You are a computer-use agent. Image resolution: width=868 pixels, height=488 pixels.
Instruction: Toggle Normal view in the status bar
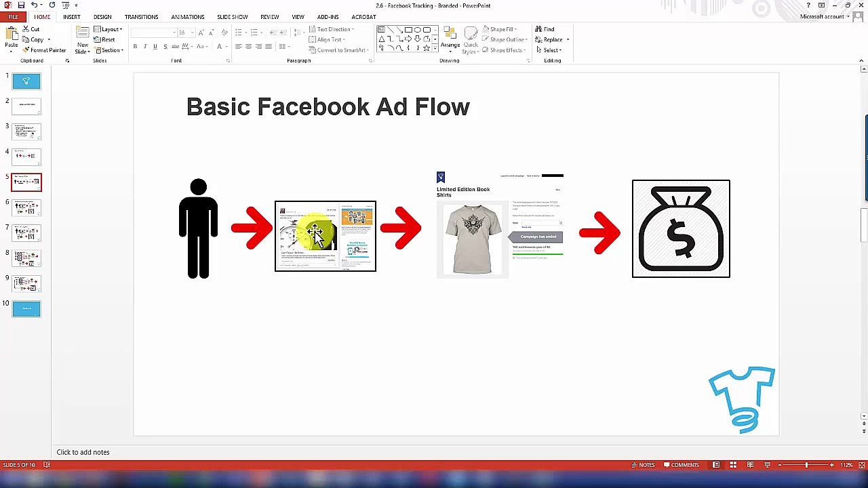(x=716, y=465)
